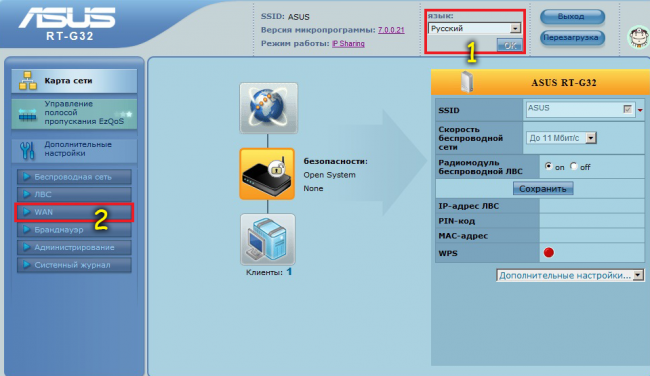Screen dimensions: 650x376
Task: Click the wrench advanced settings icon
Action: 28,150
